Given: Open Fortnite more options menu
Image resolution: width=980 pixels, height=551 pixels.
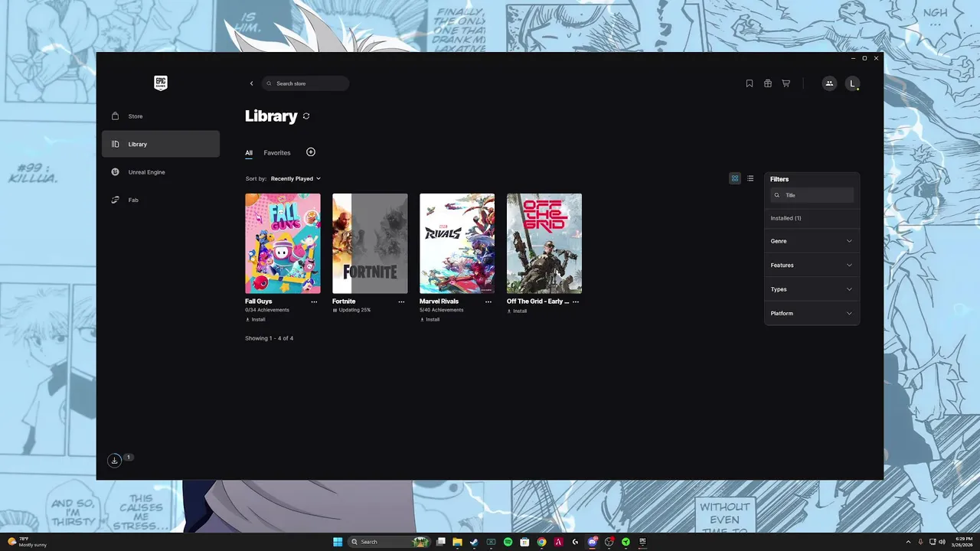Looking at the screenshot, I should [401, 302].
